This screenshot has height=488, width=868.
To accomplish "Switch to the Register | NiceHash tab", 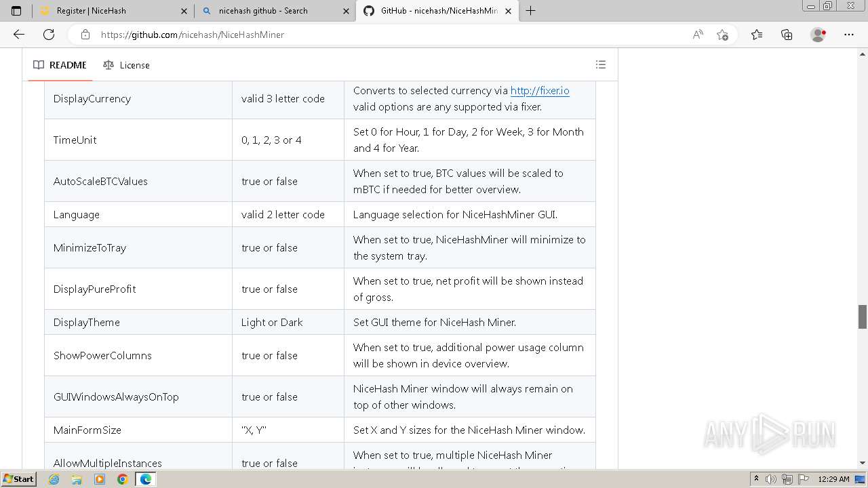I will click(x=113, y=11).
